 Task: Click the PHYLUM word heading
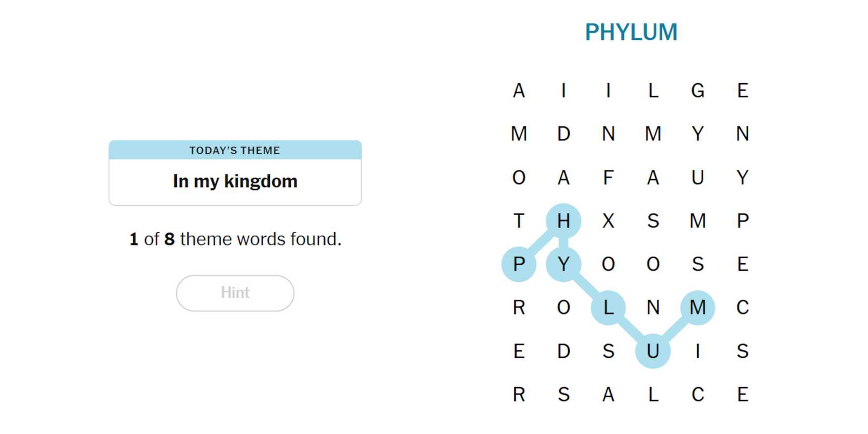click(631, 32)
